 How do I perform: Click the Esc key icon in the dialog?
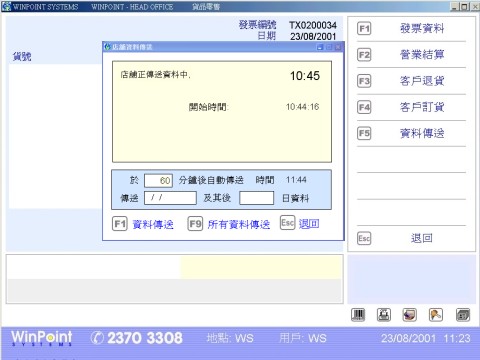[x=288, y=222]
